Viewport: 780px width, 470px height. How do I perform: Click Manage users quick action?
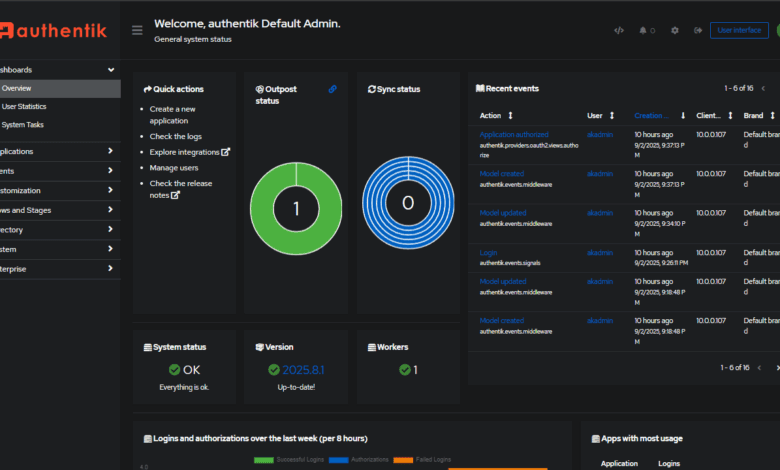click(x=174, y=168)
